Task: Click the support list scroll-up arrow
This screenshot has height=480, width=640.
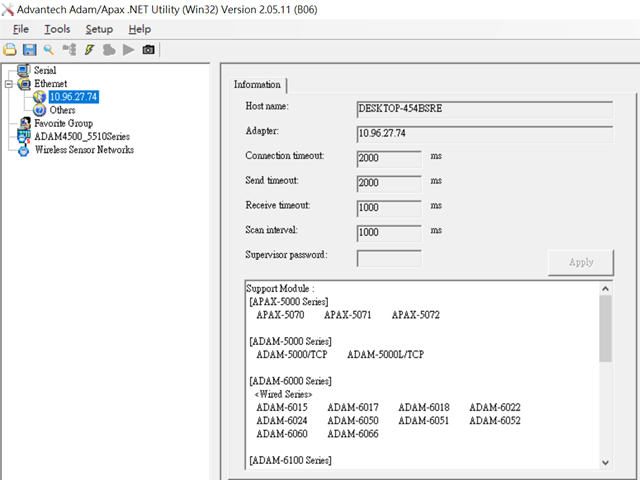Action: (x=605, y=289)
